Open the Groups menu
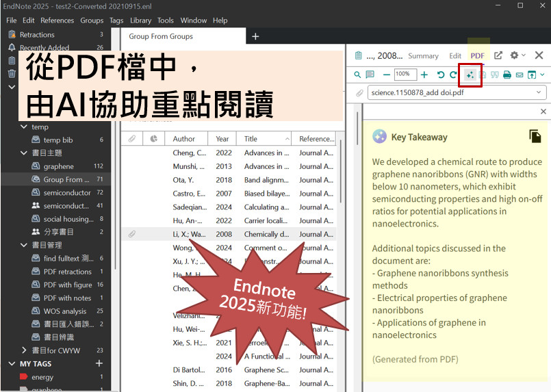This screenshot has width=551, height=392. [x=92, y=21]
